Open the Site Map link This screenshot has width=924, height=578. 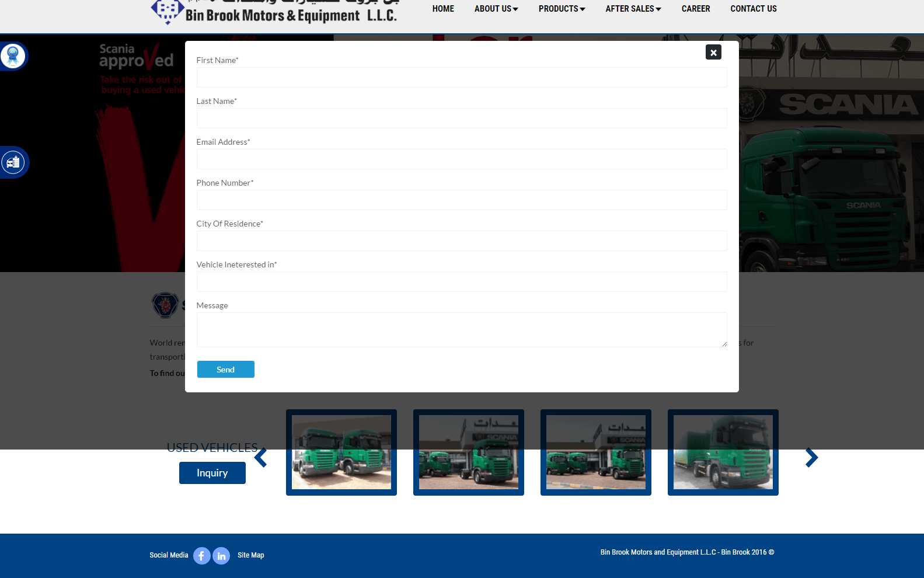click(x=250, y=555)
